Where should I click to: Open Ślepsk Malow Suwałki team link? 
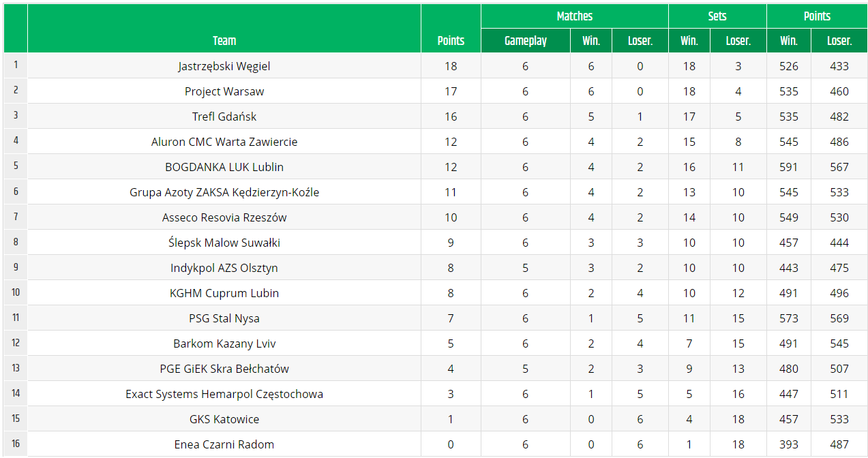coord(224,243)
